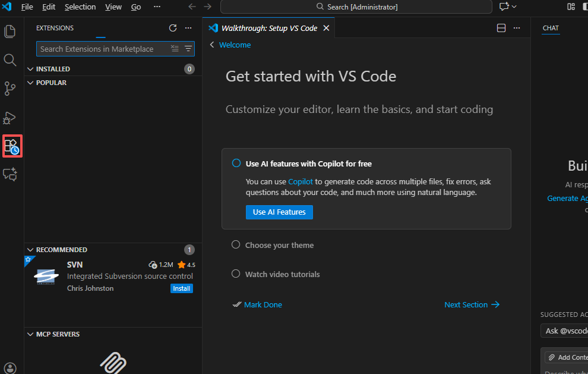This screenshot has width=588, height=374.
Task: Select the Watch video tutorials step
Action: point(276,275)
